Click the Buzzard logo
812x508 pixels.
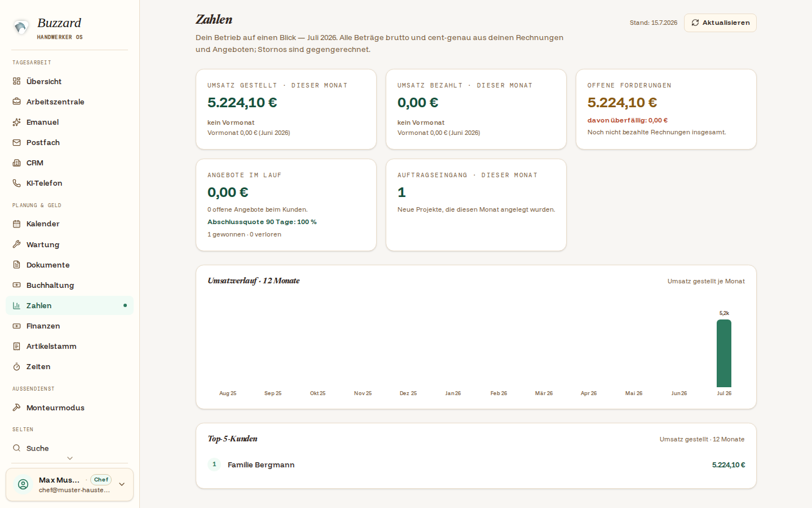click(21, 27)
